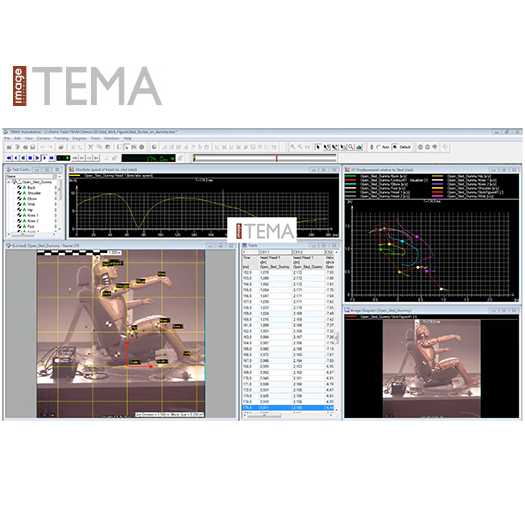Toggle the Auto checkbox in the toolbar
The width and height of the screenshot is (525, 525).
click(x=383, y=147)
